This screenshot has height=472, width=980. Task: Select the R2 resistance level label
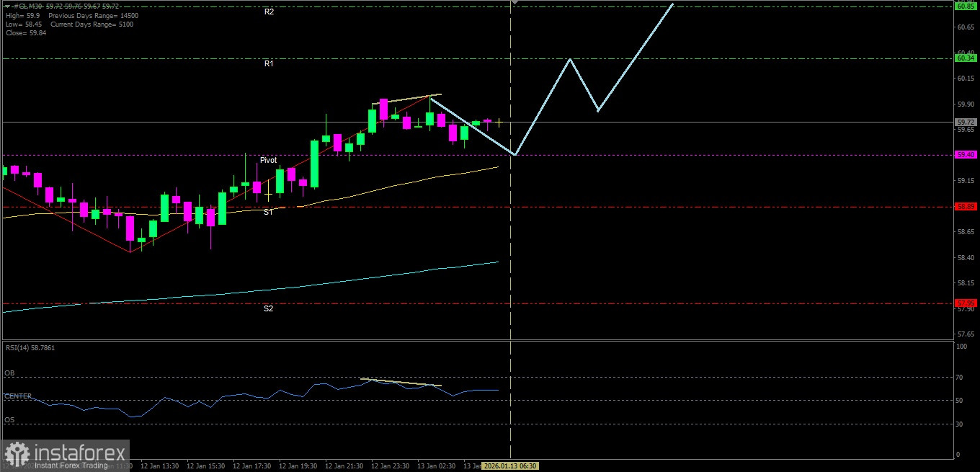[x=269, y=12]
